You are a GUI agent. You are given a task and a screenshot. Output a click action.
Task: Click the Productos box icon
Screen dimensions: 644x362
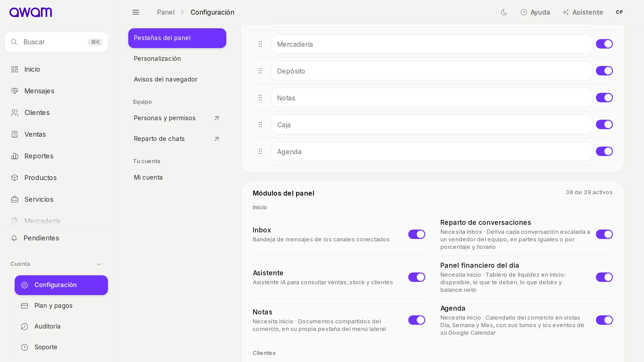pyautogui.click(x=15, y=178)
